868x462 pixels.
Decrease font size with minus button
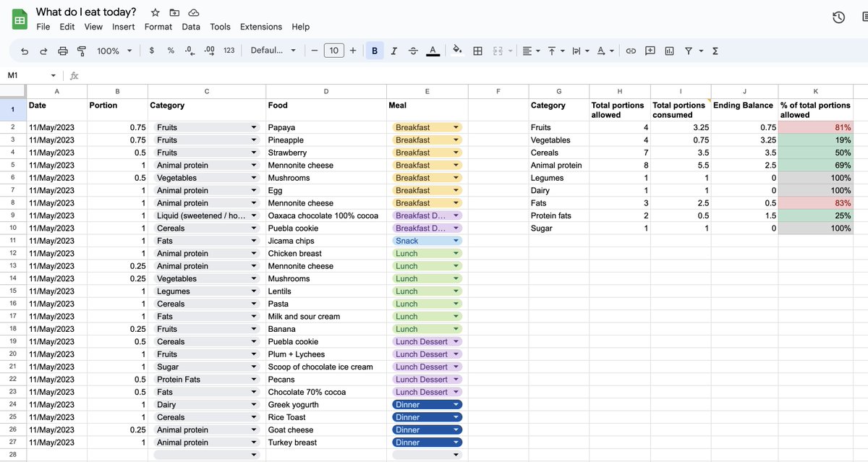click(x=315, y=51)
